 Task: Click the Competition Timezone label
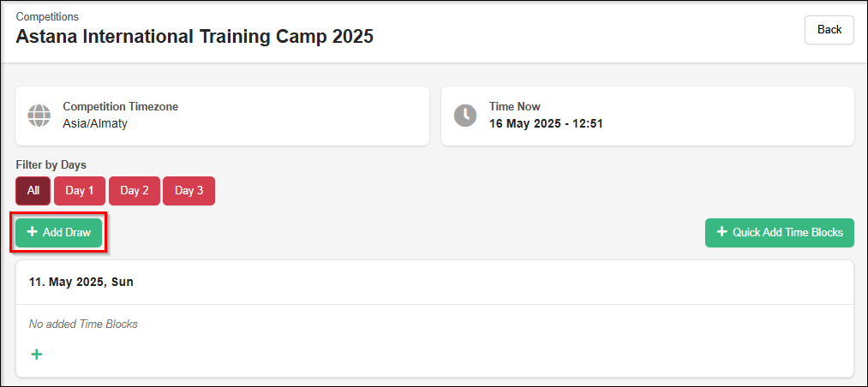121,107
